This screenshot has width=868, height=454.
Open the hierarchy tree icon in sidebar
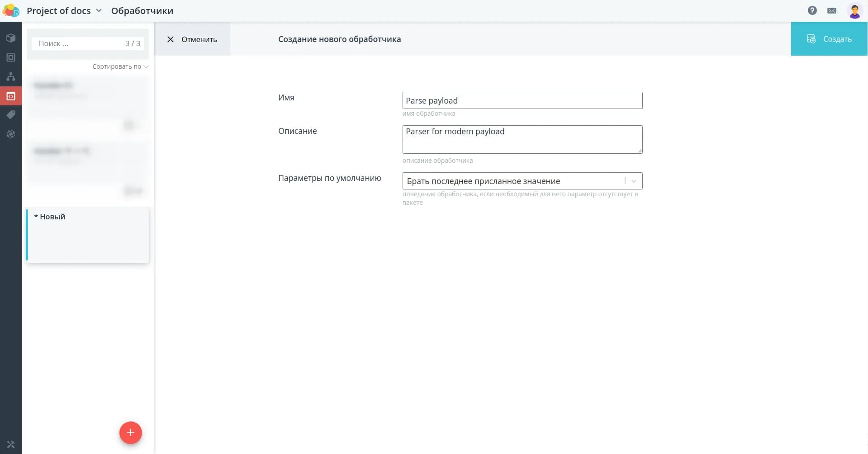click(11, 76)
